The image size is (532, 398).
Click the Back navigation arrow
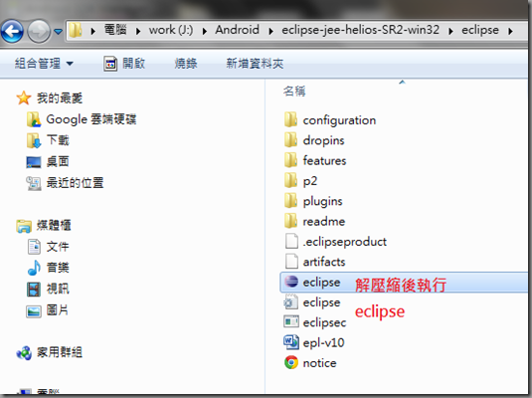(12, 31)
